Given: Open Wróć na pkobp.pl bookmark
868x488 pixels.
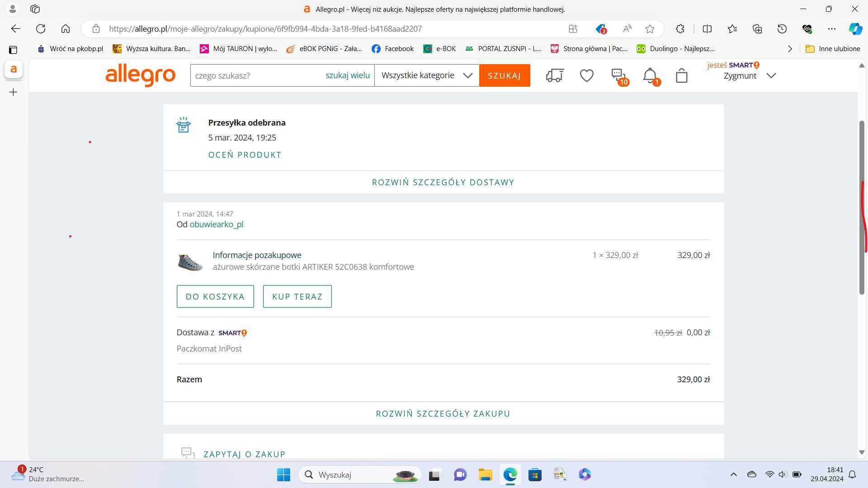Looking at the screenshot, I should pos(70,49).
